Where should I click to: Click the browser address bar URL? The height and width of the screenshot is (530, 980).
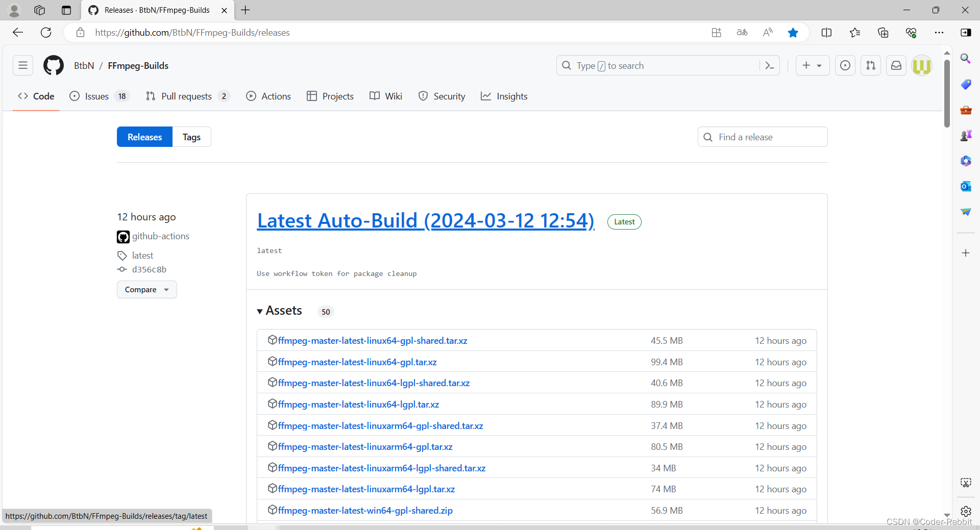pyautogui.click(x=192, y=33)
